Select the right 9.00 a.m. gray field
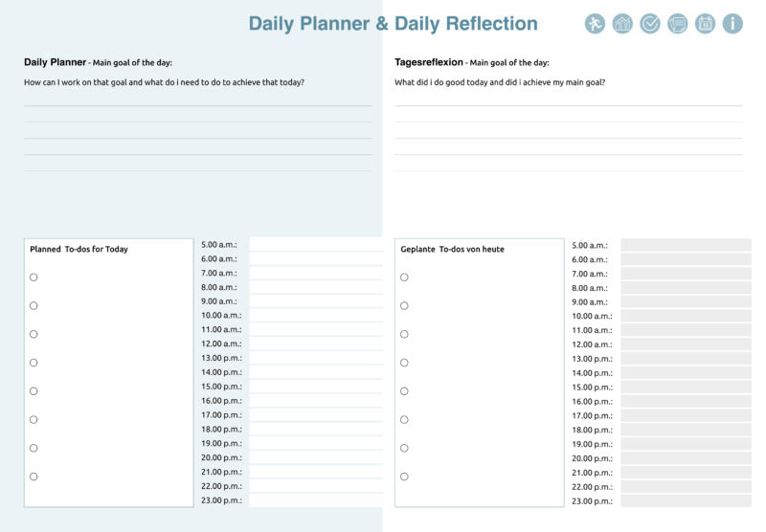 [686, 301]
